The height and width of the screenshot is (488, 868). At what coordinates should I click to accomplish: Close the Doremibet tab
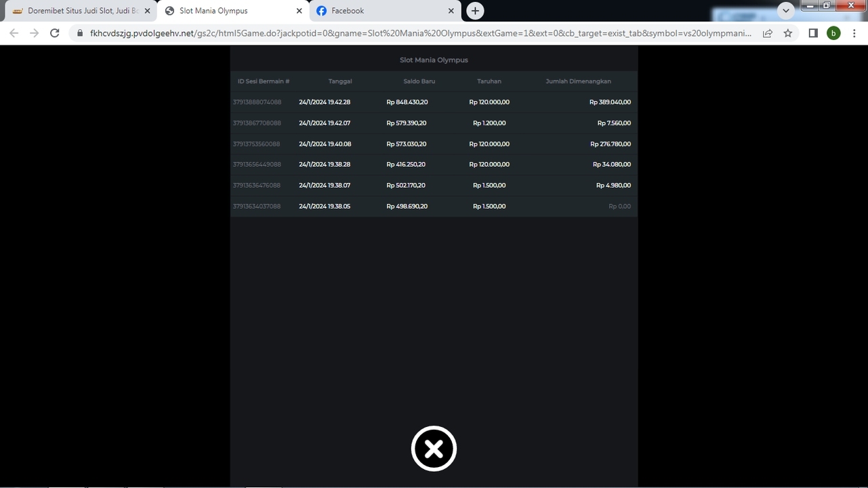pyautogui.click(x=147, y=11)
